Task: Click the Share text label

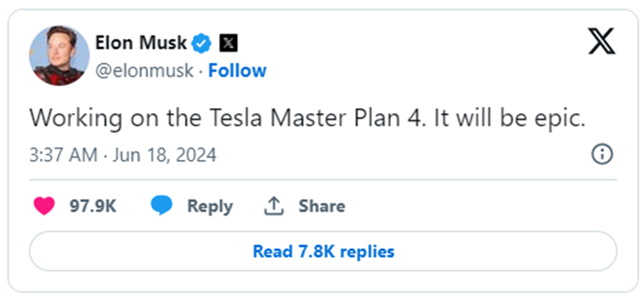Action: (321, 205)
